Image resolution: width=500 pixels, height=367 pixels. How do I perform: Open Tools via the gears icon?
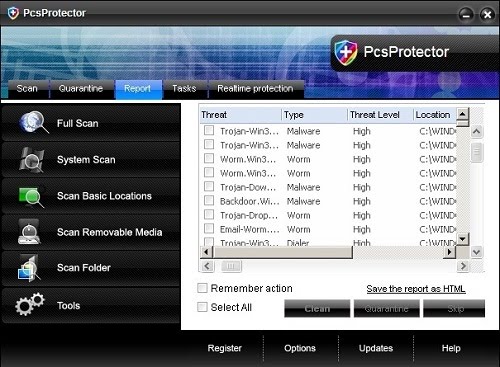coord(30,304)
